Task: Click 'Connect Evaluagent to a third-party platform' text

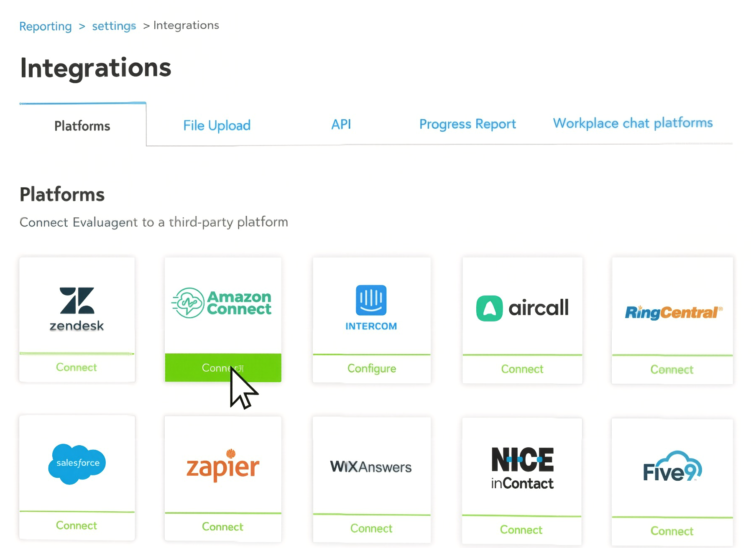Action: [x=154, y=222]
